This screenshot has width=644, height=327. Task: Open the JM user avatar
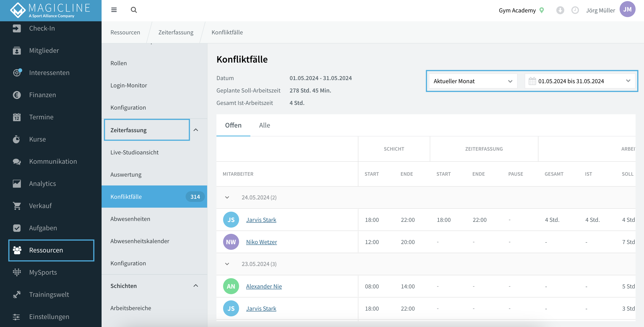[627, 9]
